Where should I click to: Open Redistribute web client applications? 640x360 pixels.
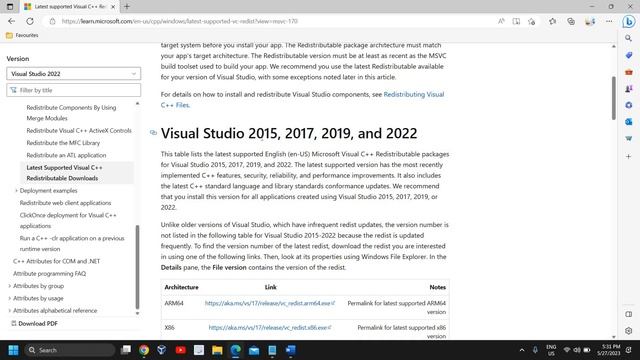click(x=65, y=203)
